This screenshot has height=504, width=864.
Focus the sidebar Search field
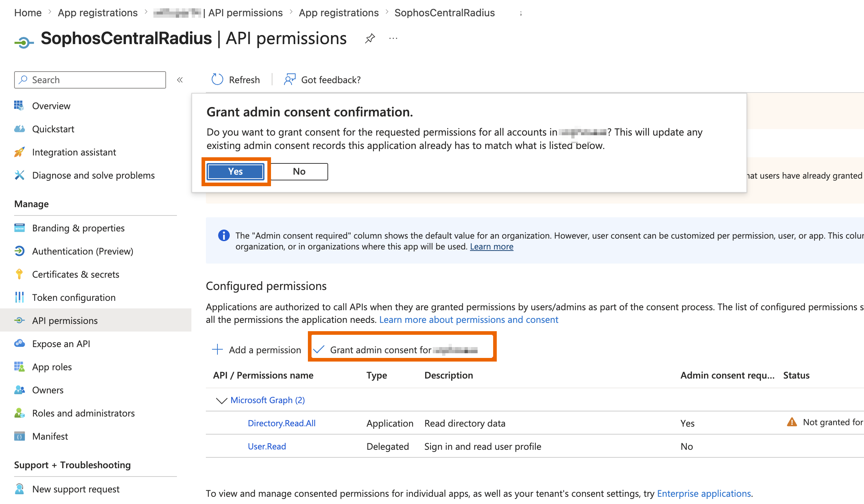point(90,80)
